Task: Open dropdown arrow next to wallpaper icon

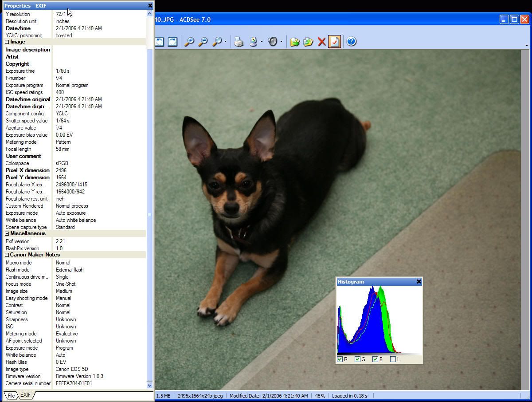Action: coord(262,42)
